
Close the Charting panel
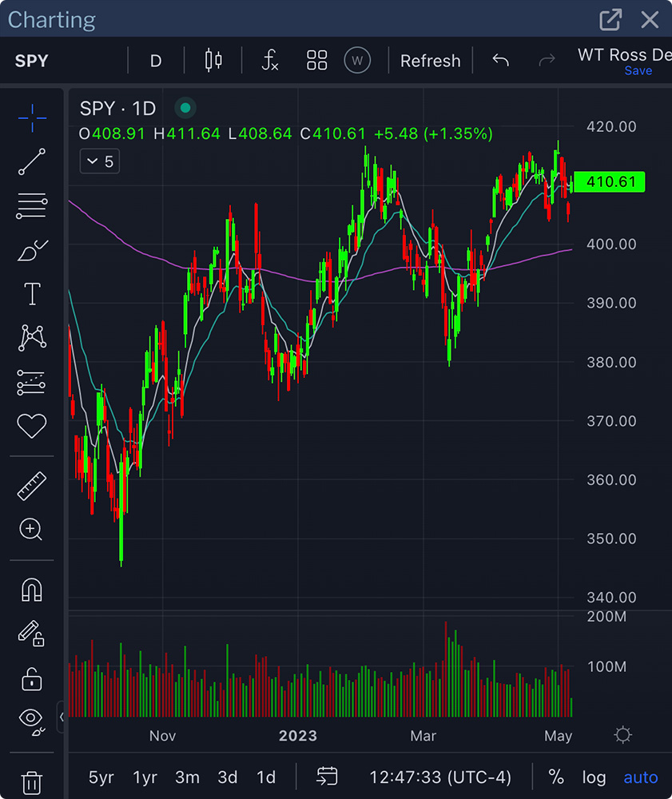tap(650, 20)
